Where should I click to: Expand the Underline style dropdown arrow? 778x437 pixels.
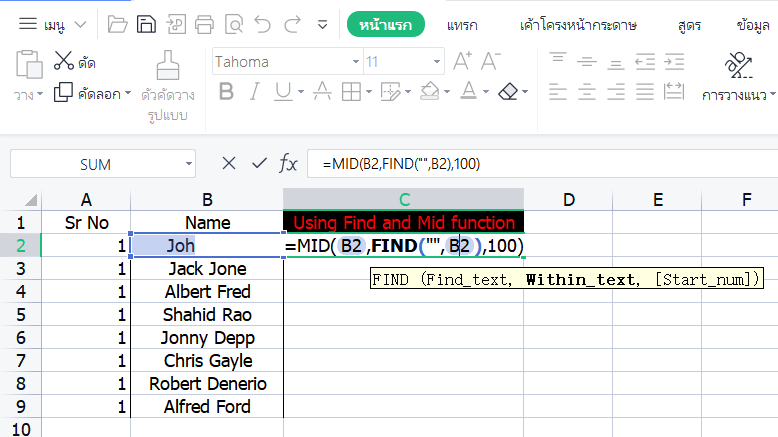point(301,92)
